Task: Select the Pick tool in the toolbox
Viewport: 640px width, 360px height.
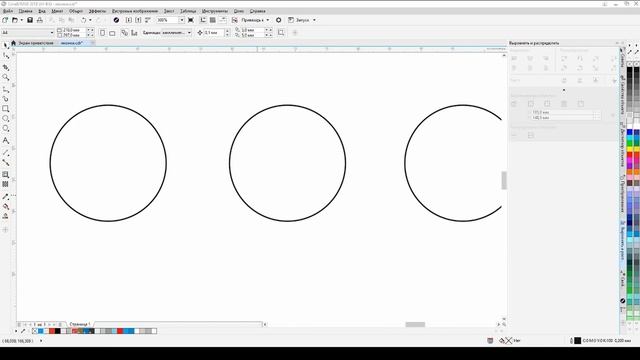Action: pyautogui.click(x=6, y=46)
